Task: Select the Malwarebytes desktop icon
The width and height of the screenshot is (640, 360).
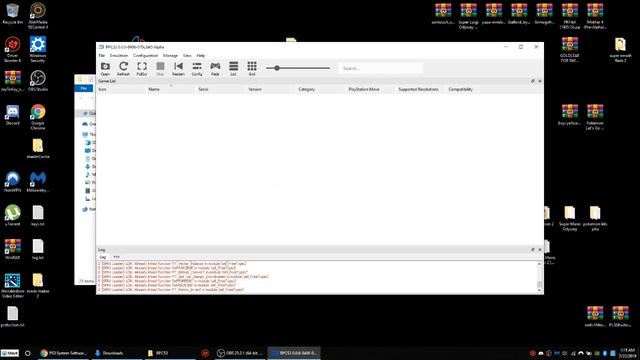Action: (x=38, y=182)
